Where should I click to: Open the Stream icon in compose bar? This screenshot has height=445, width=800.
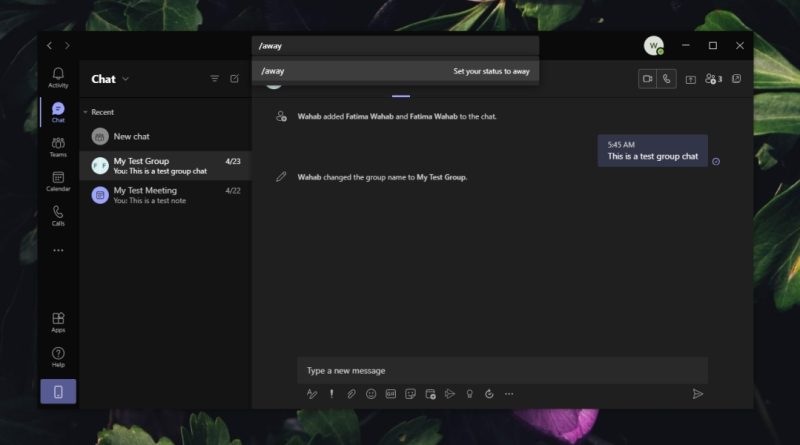[449, 394]
